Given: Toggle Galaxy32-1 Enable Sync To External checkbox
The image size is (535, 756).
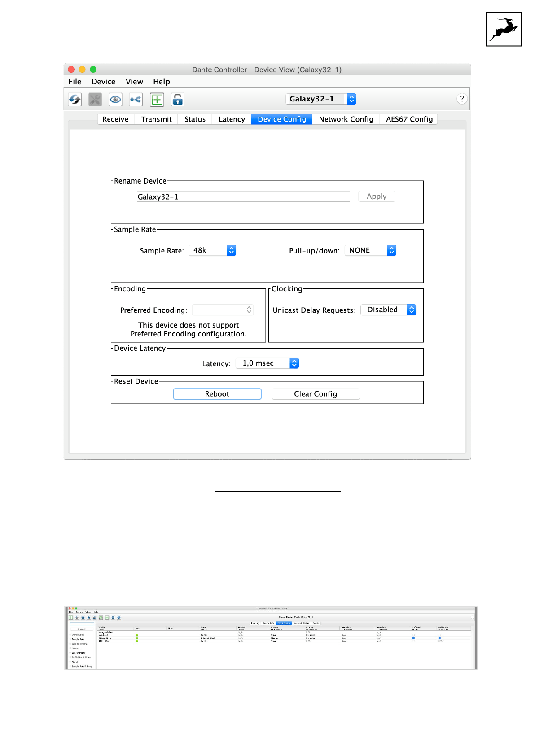Looking at the screenshot, I should 439,638.
